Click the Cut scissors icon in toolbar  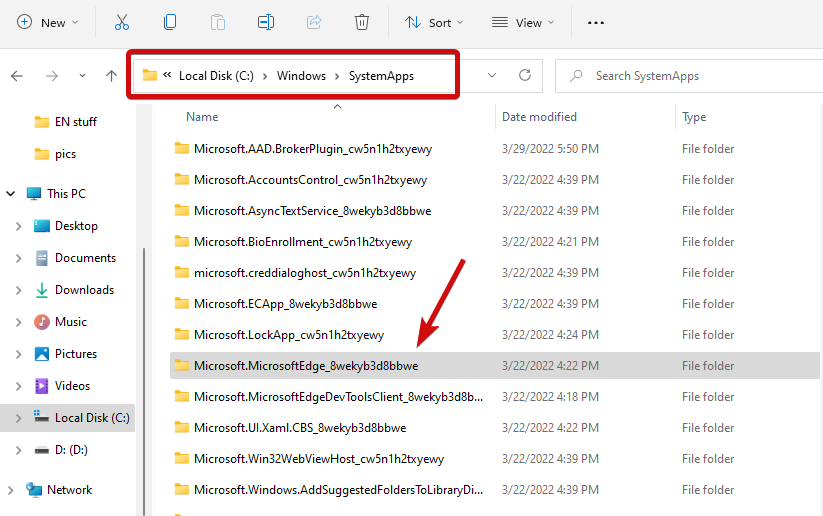click(122, 22)
